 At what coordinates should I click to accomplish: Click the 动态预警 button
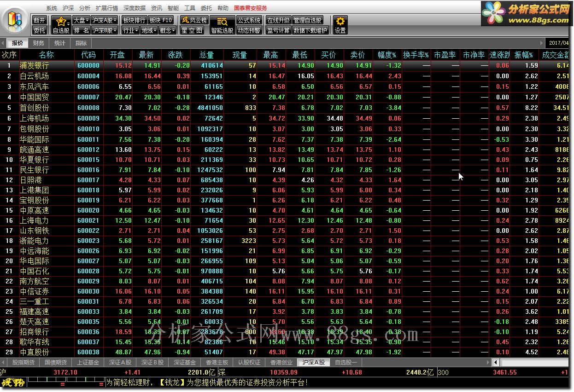(x=249, y=30)
